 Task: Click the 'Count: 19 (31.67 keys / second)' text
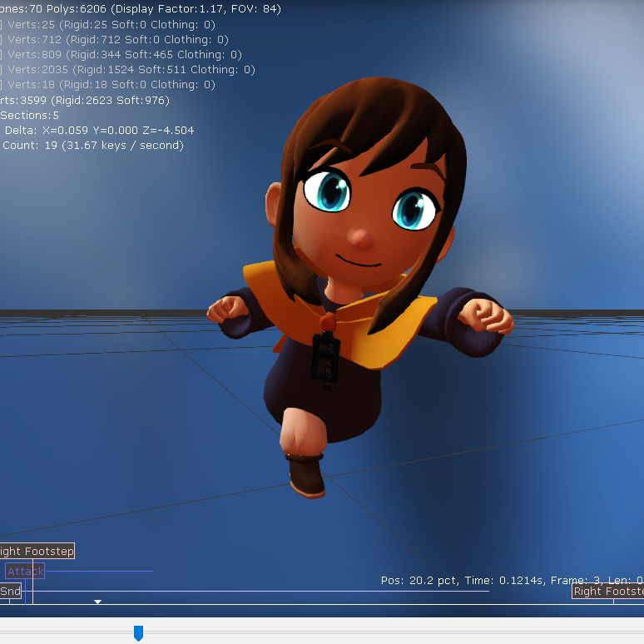tap(93, 146)
